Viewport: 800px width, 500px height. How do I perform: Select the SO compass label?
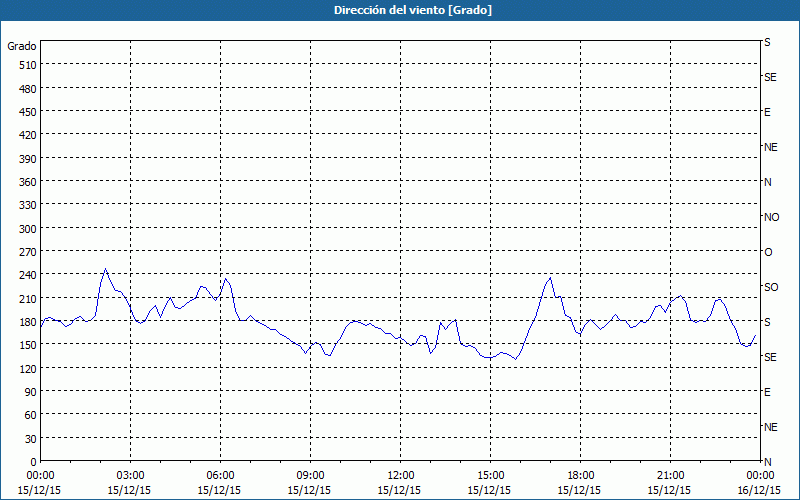coord(771,287)
